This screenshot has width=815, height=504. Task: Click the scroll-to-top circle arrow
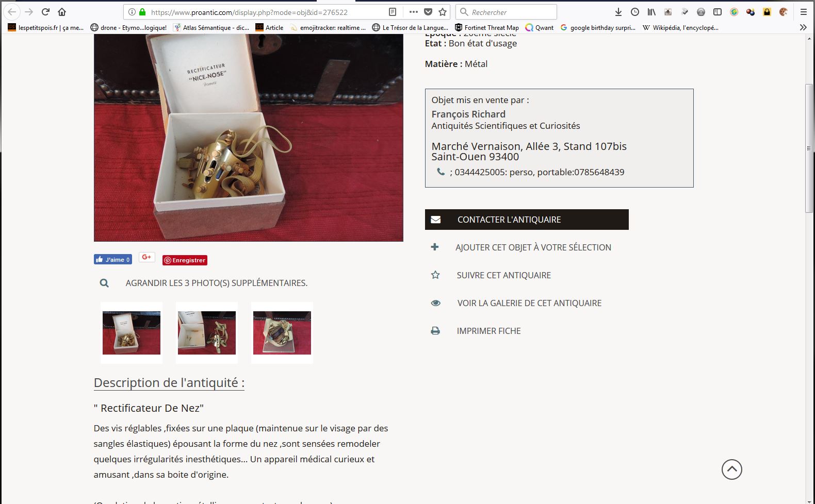click(732, 469)
